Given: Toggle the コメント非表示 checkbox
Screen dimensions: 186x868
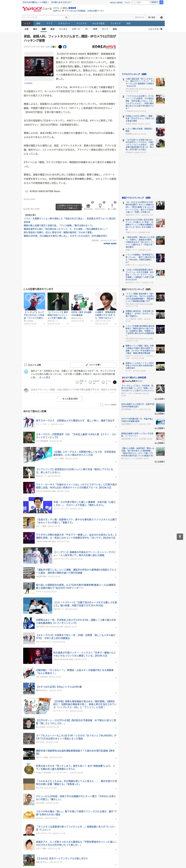Looking at the screenshot, I should coord(102,405).
